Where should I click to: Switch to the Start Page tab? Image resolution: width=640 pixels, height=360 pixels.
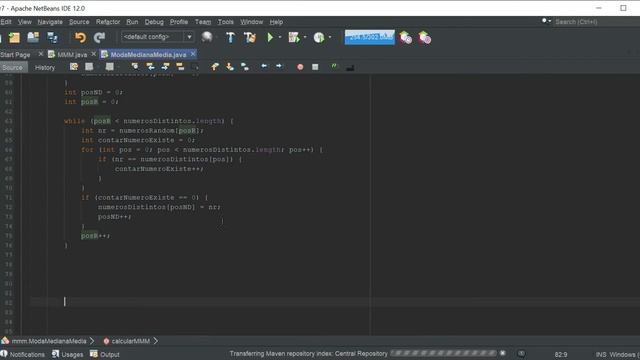(x=16, y=55)
